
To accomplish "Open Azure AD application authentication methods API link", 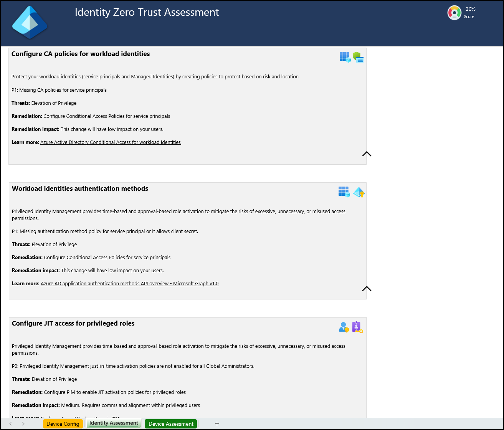I will [130, 283].
